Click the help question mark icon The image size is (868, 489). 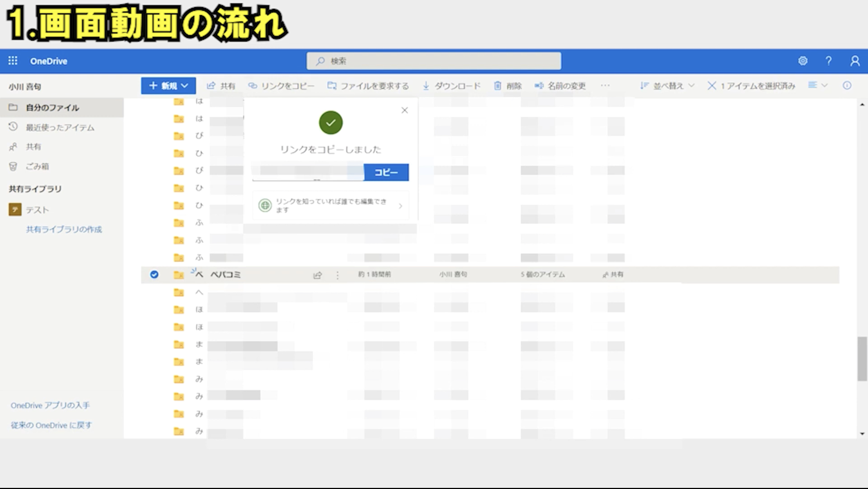click(828, 61)
